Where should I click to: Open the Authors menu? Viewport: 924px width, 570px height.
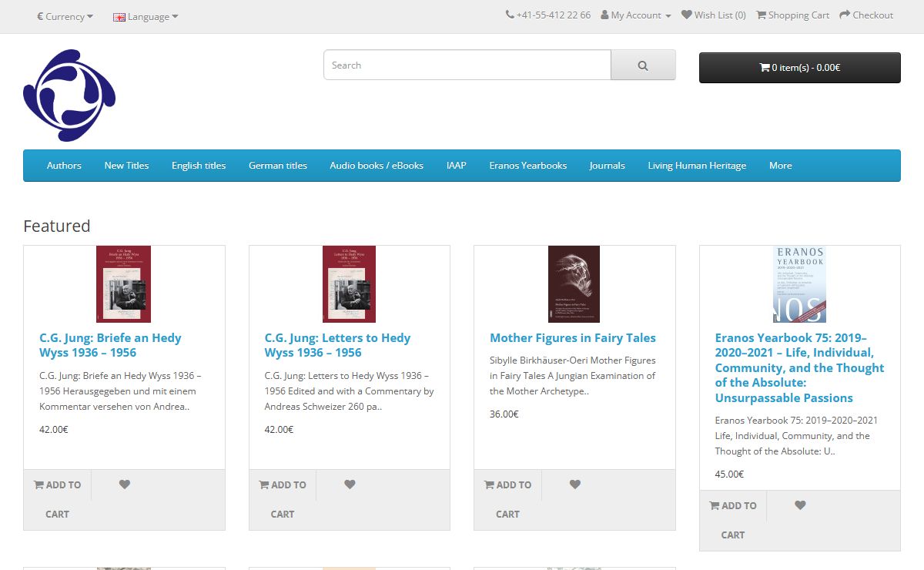pos(64,166)
